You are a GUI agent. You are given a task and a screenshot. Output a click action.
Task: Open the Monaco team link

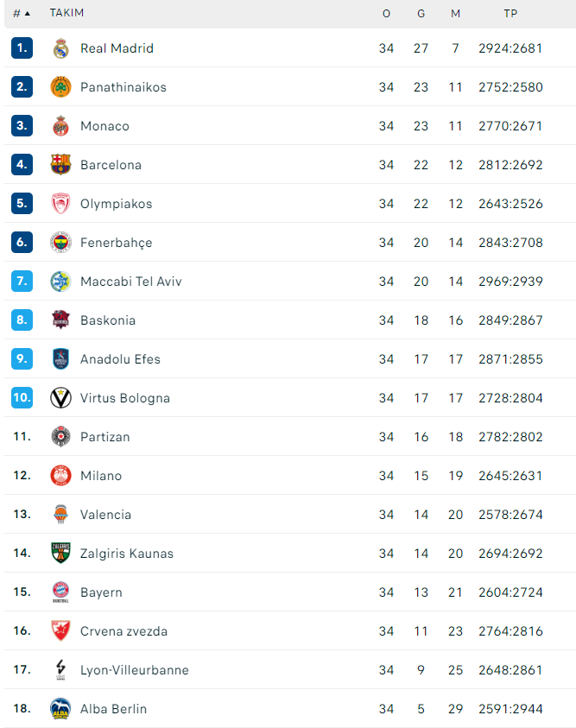104,126
